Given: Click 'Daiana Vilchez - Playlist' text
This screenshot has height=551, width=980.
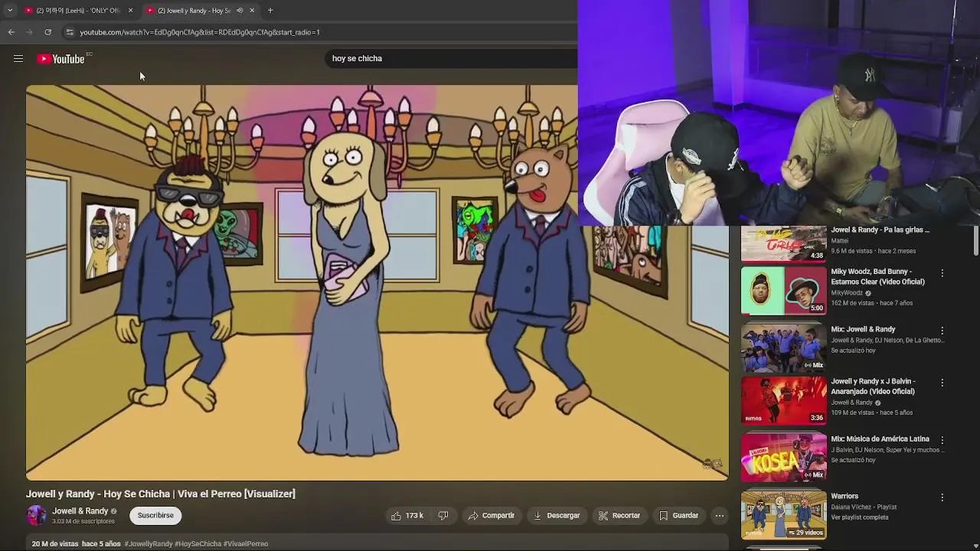Looking at the screenshot, I should 864,507.
